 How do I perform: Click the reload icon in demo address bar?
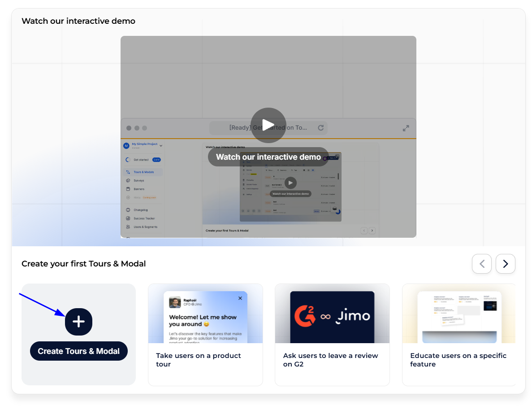click(x=321, y=128)
